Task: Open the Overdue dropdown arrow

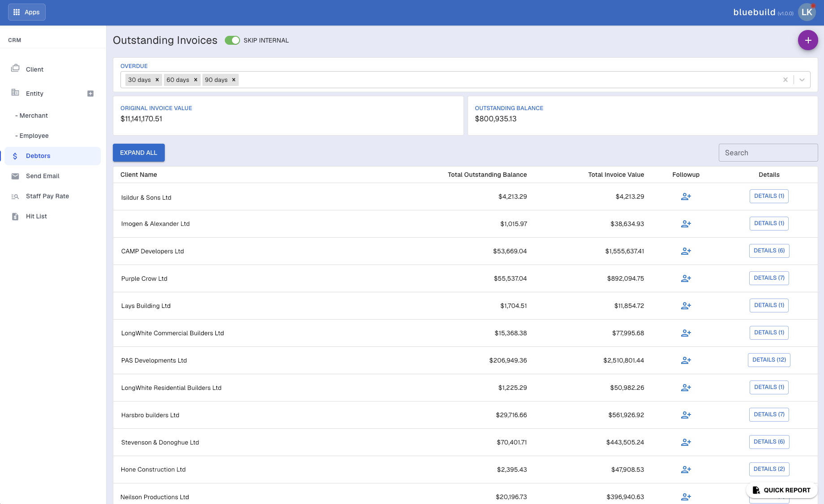Action: tap(802, 80)
